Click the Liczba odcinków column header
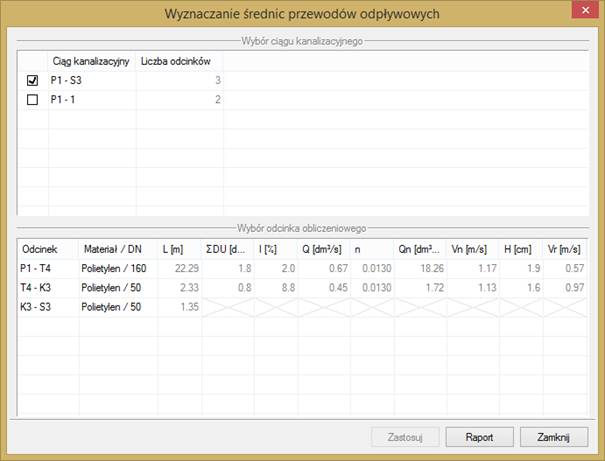 point(179,61)
